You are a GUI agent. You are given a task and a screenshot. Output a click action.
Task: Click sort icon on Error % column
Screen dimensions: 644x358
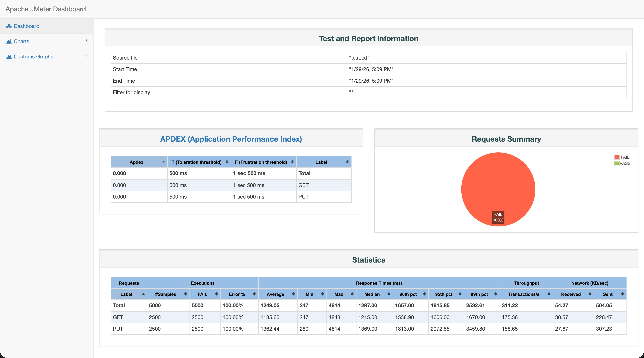click(x=254, y=294)
